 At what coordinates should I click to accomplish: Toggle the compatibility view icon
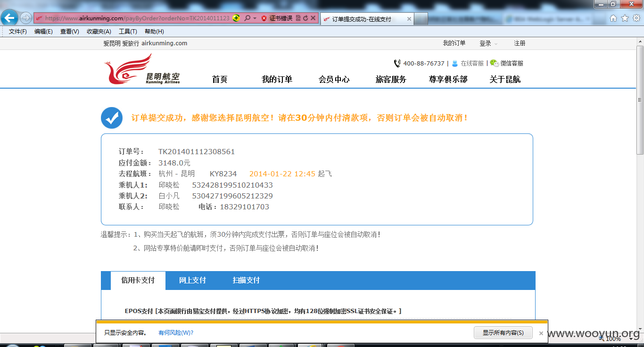tap(298, 18)
